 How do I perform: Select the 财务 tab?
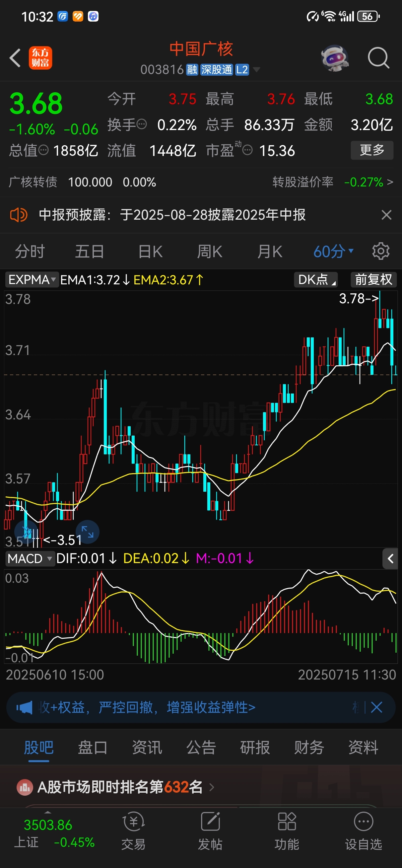click(x=309, y=747)
